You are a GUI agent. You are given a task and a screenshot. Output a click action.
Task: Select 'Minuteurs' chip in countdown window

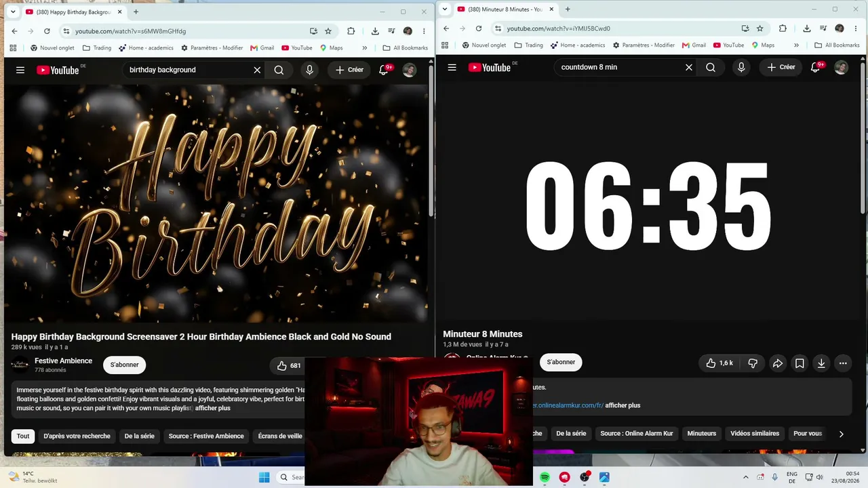(x=702, y=434)
